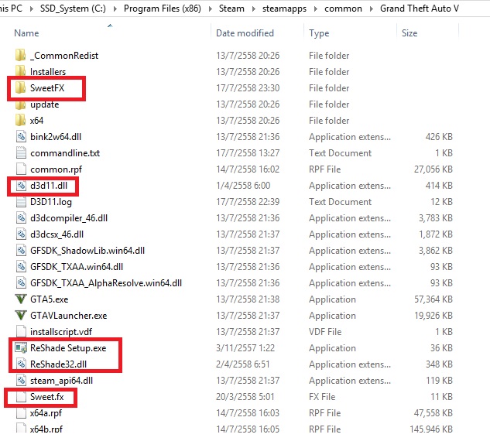This screenshot has width=490, height=448.
Task: Click type label VDF File
Action: click(325, 332)
